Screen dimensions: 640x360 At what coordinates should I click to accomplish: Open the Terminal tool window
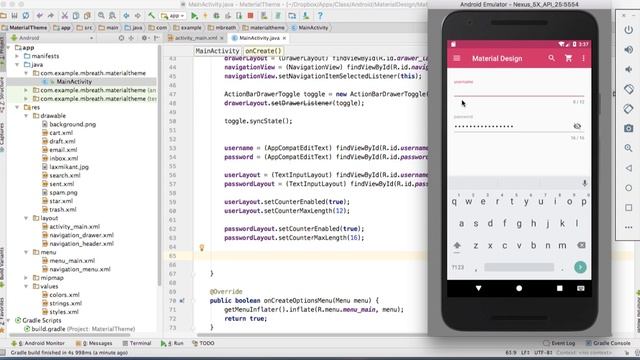[137, 343]
